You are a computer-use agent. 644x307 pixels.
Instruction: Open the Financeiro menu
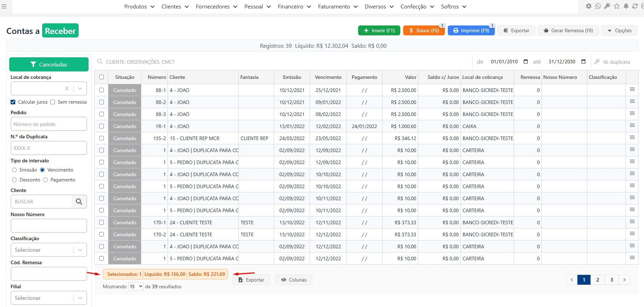[x=294, y=6]
